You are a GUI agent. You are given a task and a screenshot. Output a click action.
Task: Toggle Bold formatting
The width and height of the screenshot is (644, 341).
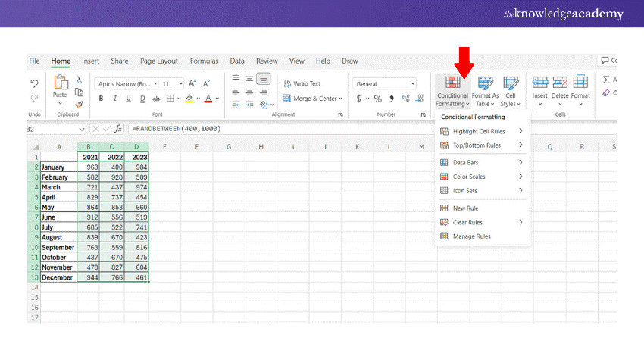pyautogui.click(x=101, y=99)
